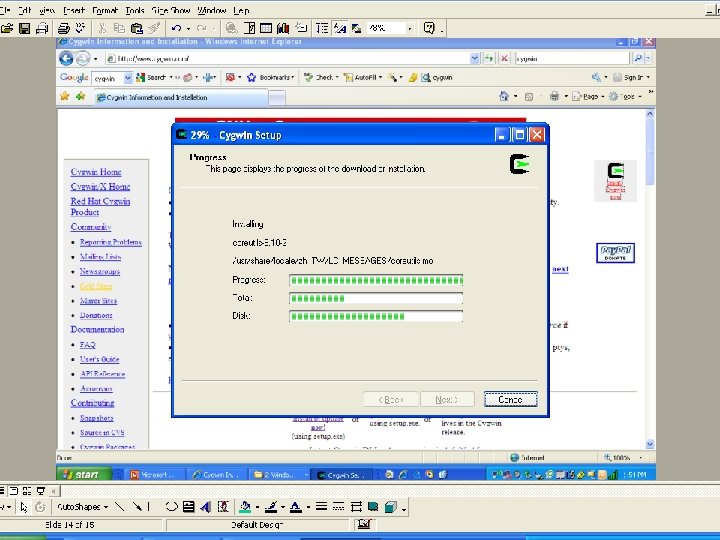Click the Undo arrow icon
The width and height of the screenshot is (720, 540).
point(176,28)
